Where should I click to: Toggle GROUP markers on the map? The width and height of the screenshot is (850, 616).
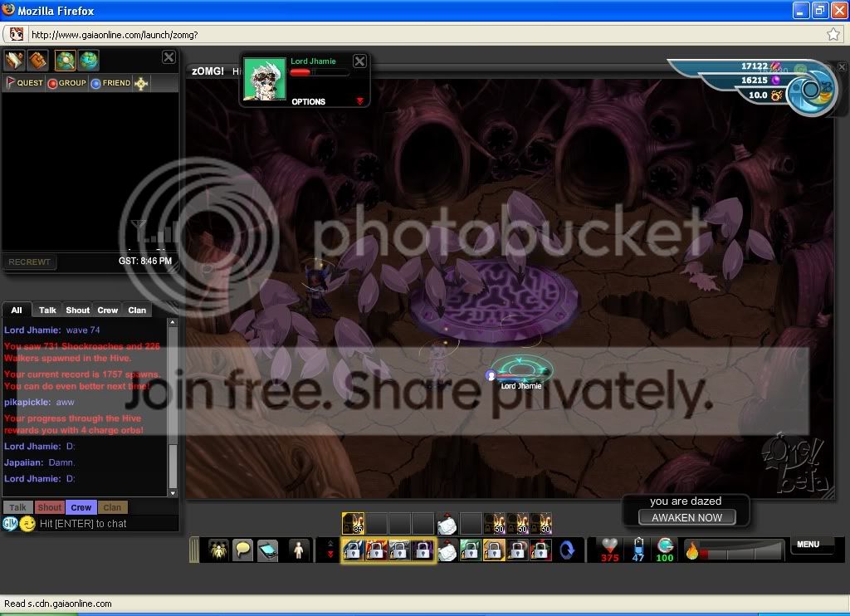pyautogui.click(x=67, y=83)
